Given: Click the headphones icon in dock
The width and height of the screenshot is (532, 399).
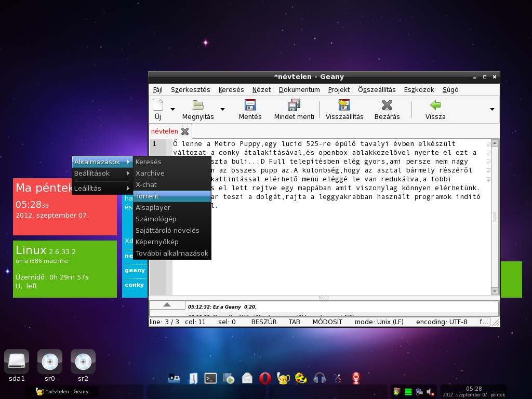Looking at the screenshot, I should click(x=320, y=378).
